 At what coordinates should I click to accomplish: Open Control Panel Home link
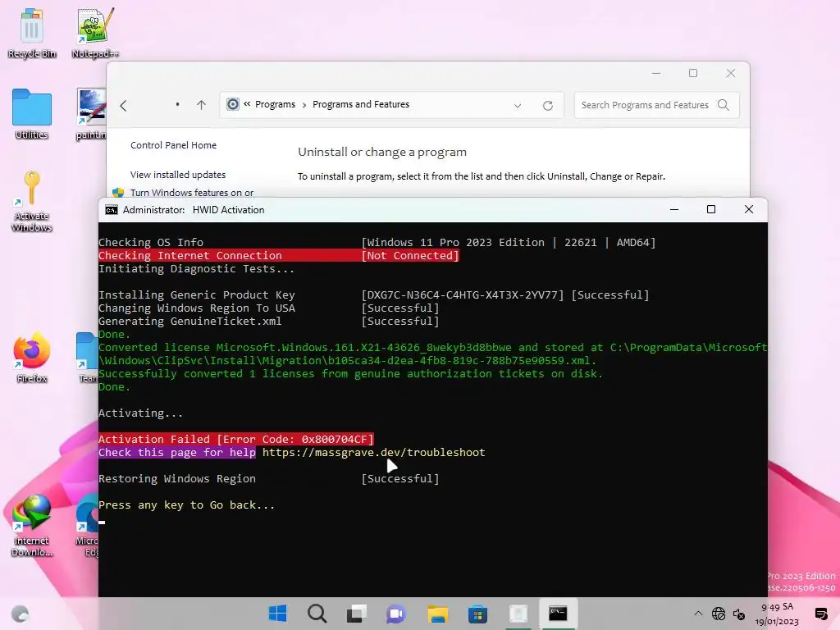(174, 145)
